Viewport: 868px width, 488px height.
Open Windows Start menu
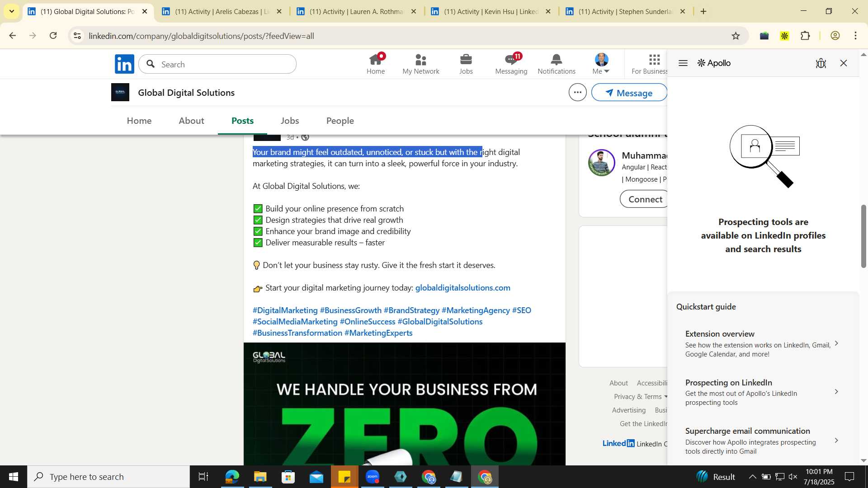tap(13, 477)
